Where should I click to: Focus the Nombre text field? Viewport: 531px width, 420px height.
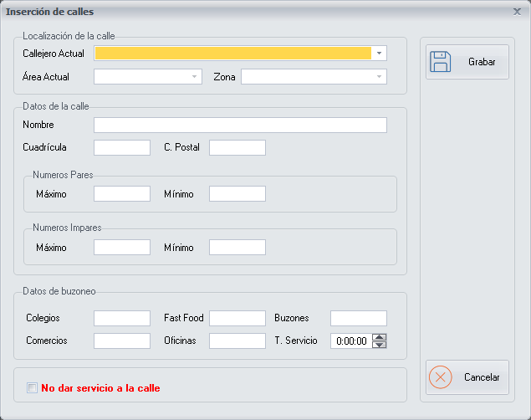pyautogui.click(x=240, y=125)
